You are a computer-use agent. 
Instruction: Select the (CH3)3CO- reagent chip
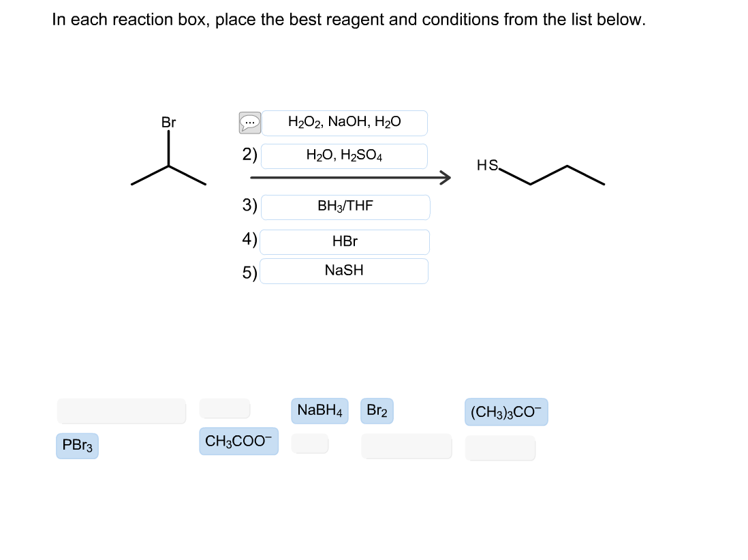click(506, 411)
